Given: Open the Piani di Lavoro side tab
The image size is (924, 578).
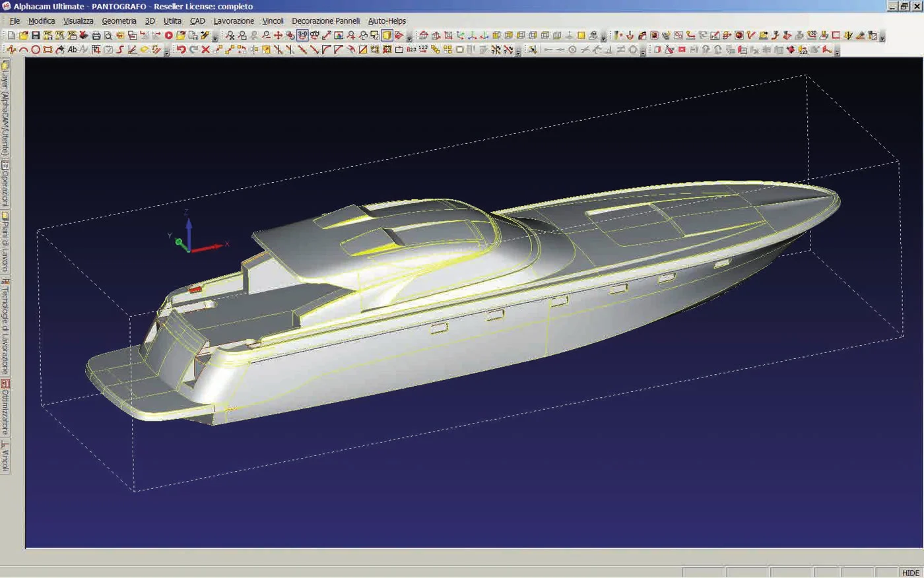Looking at the screenshot, I should coord(5,241).
